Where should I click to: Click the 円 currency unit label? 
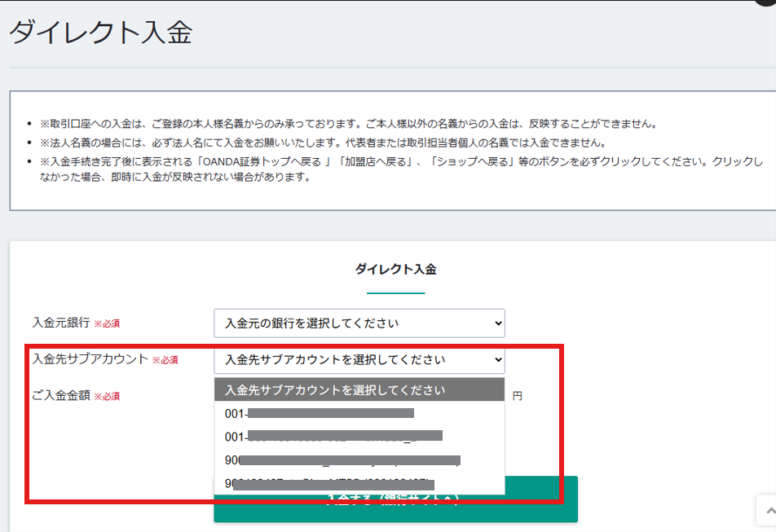point(517,397)
